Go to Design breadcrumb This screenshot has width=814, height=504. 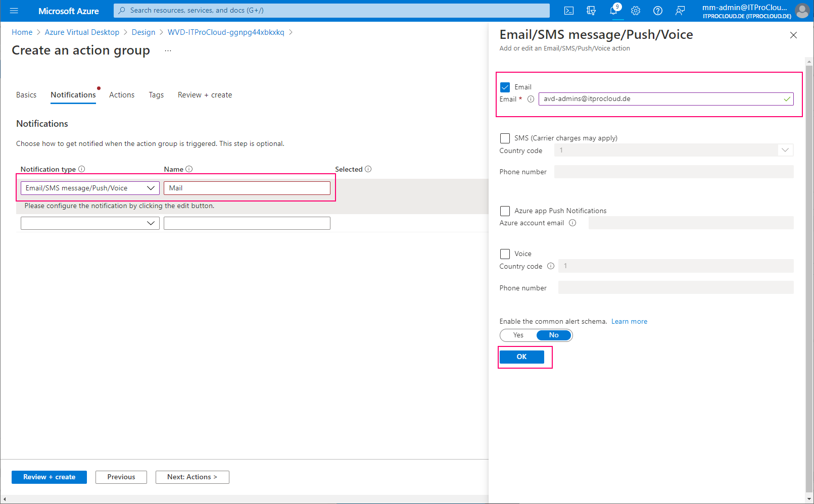[x=143, y=32]
